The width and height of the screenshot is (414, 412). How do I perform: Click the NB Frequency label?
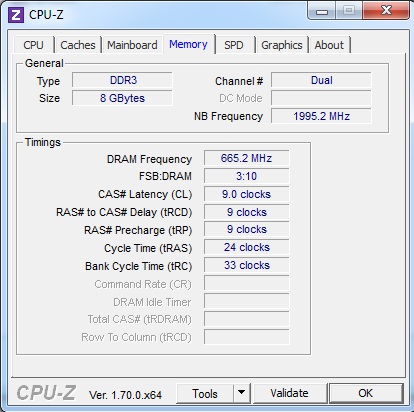point(229,116)
